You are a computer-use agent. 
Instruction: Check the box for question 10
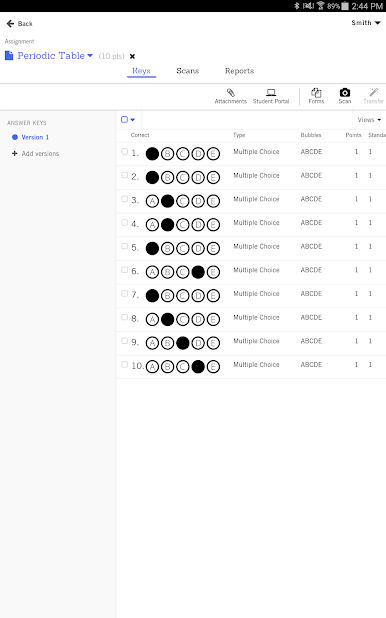125,364
